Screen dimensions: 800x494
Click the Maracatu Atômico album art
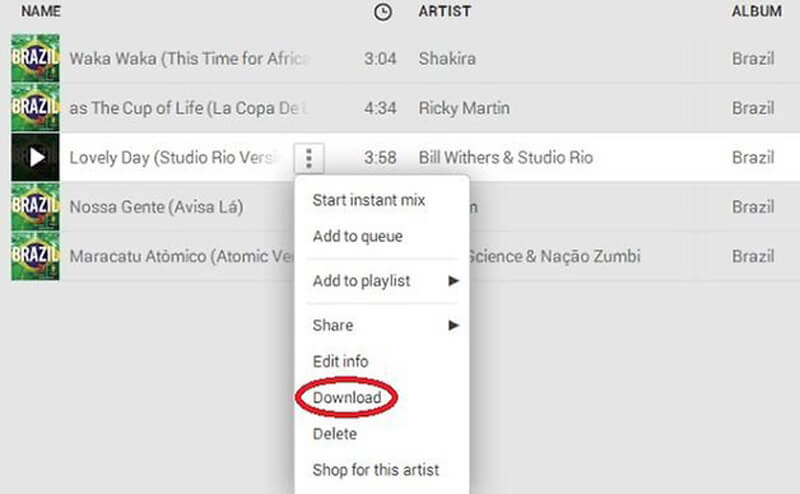[x=35, y=256]
